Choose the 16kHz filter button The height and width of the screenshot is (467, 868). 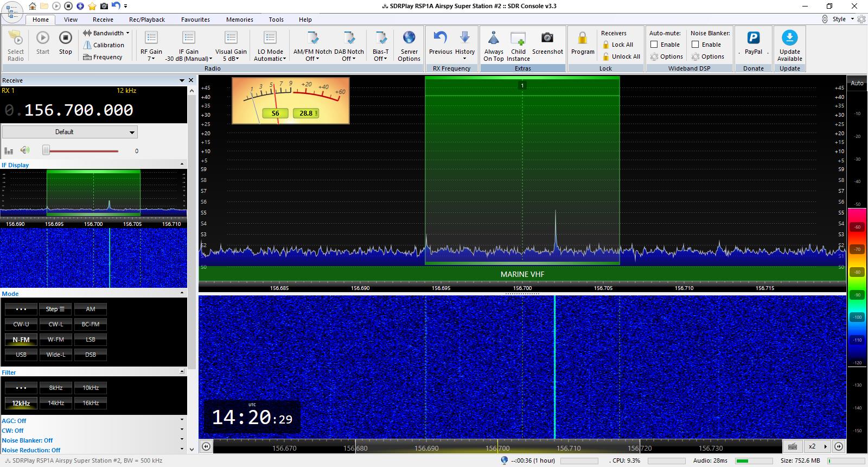(x=91, y=403)
